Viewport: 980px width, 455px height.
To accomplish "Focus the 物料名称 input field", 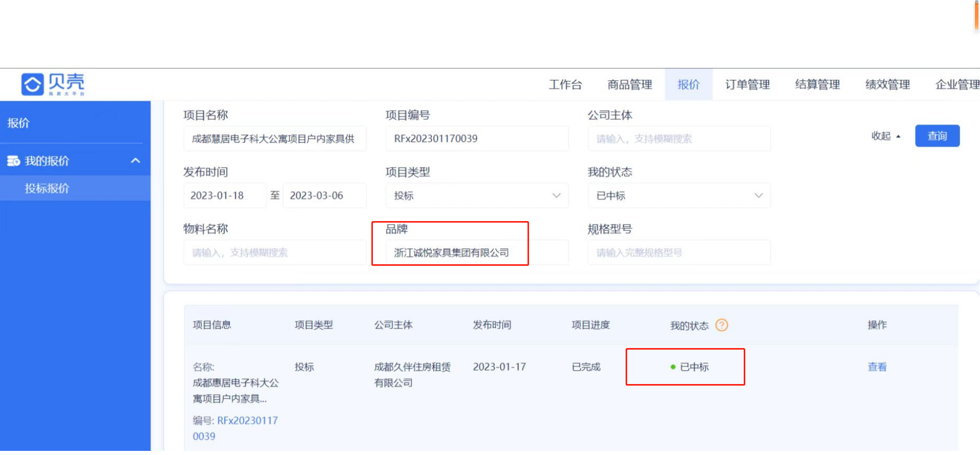I will pos(275,252).
